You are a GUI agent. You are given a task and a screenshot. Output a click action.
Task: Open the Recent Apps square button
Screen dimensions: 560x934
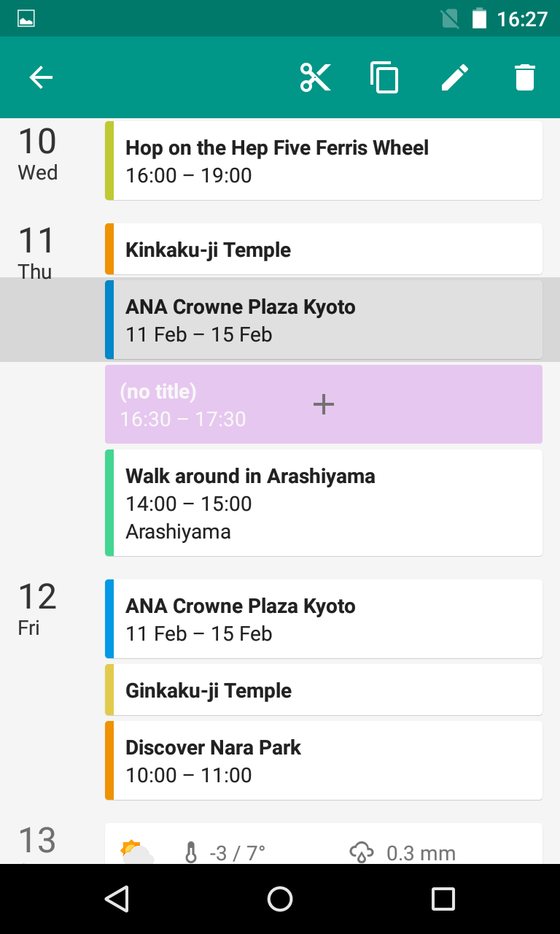point(443,899)
